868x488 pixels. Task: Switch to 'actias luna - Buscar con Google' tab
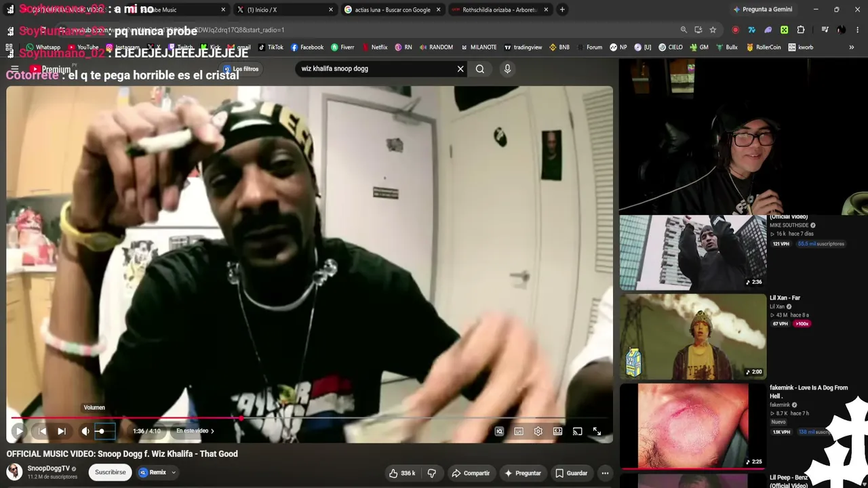[x=393, y=9]
